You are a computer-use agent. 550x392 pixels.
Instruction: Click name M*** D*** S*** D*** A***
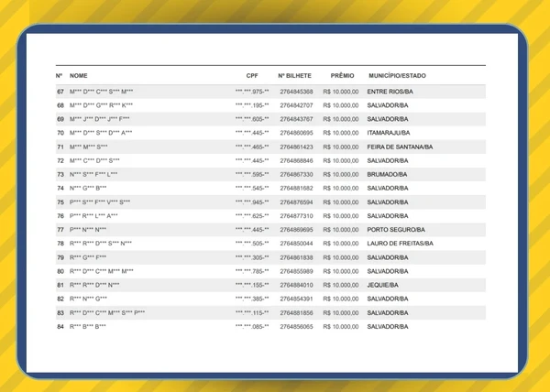click(101, 133)
